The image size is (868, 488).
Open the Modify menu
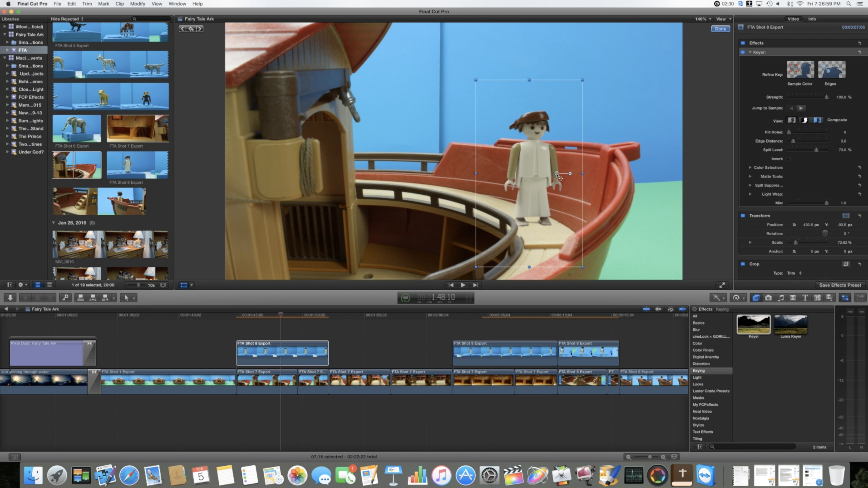coord(138,4)
